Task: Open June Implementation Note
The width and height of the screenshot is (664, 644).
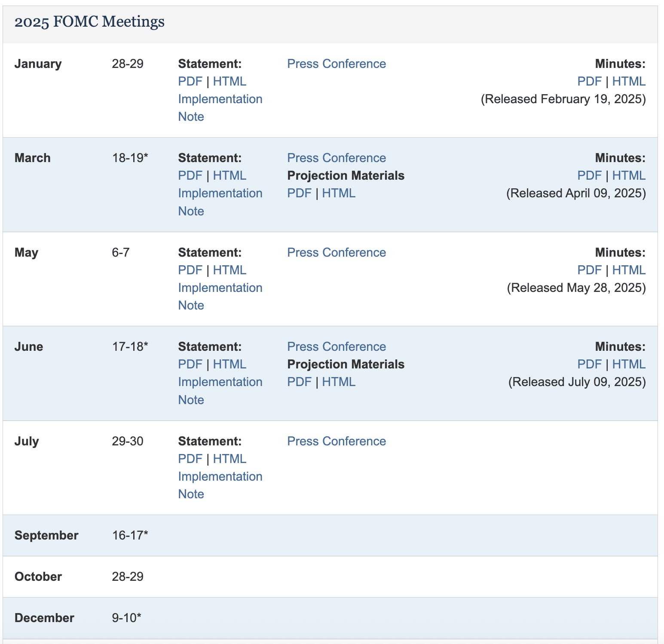Action: (x=220, y=391)
